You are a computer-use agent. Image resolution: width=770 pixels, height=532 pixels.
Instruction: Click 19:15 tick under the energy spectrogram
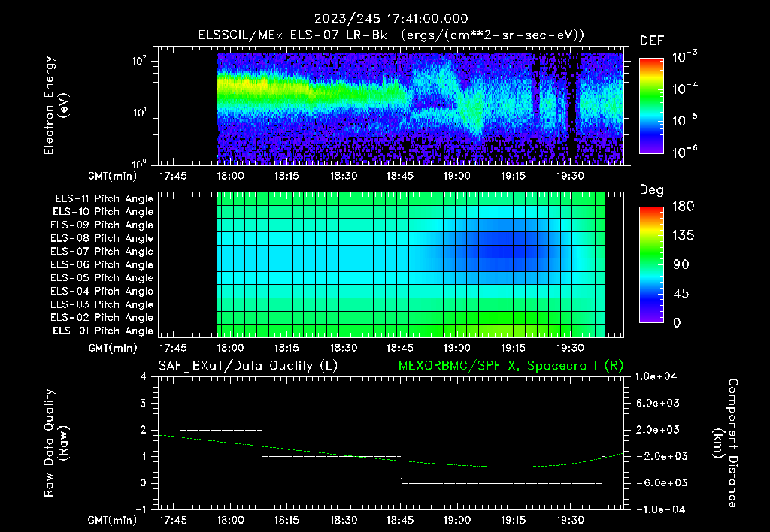pyautogui.click(x=513, y=176)
